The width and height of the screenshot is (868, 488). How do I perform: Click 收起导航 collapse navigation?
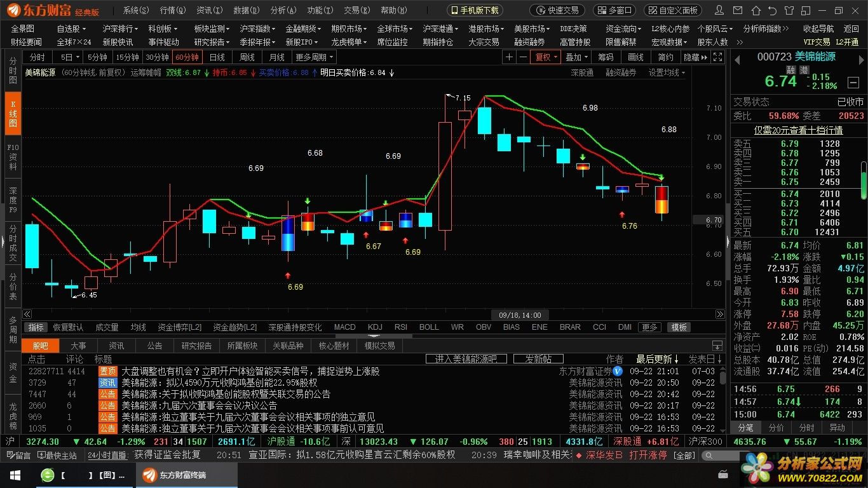(818, 29)
